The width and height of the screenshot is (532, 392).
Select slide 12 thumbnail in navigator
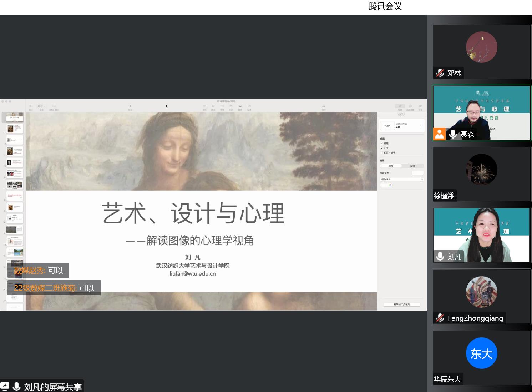(15, 241)
